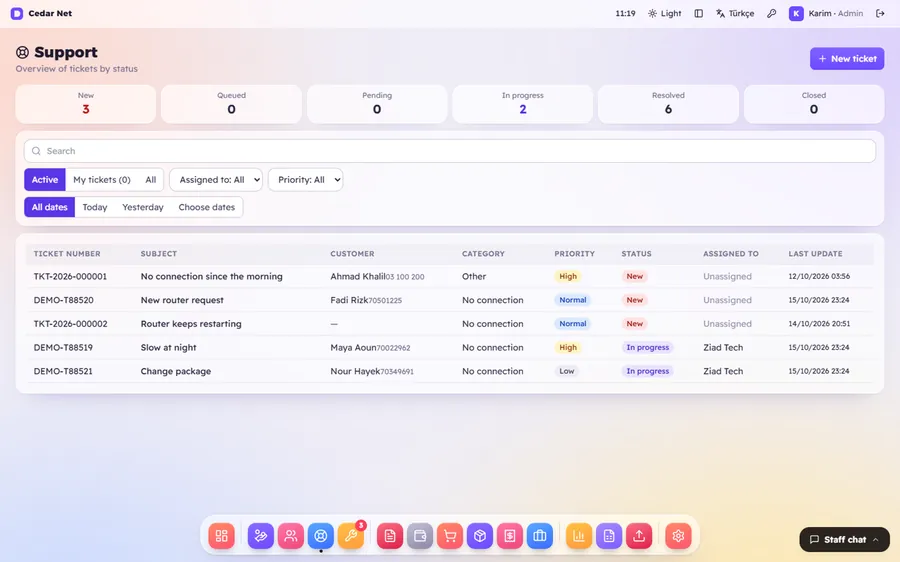
Task: Click the layout toggle icon in the top bar
Action: pyautogui.click(x=699, y=13)
